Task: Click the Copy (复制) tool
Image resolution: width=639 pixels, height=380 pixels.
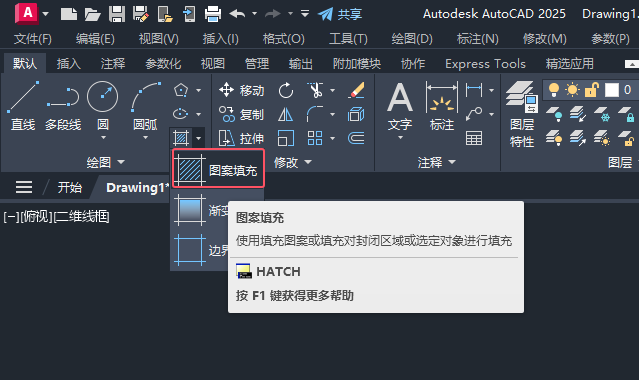Action: pos(241,115)
